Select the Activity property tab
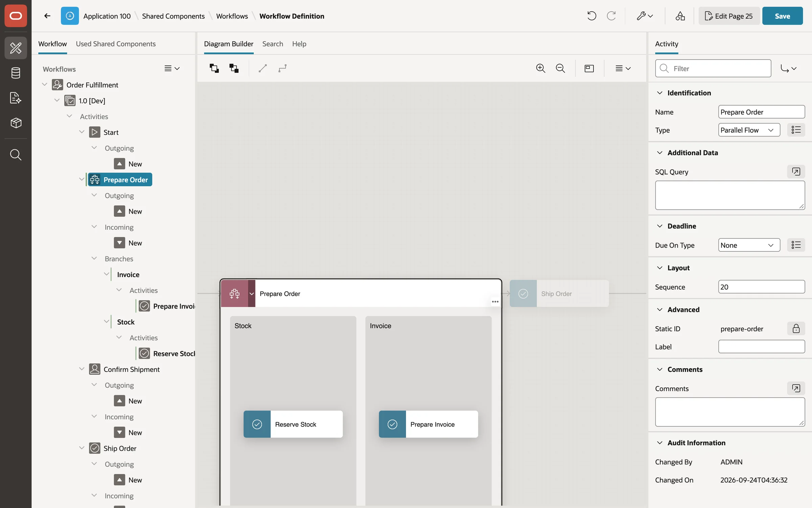This screenshot has height=508, width=812. [x=667, y=44]
